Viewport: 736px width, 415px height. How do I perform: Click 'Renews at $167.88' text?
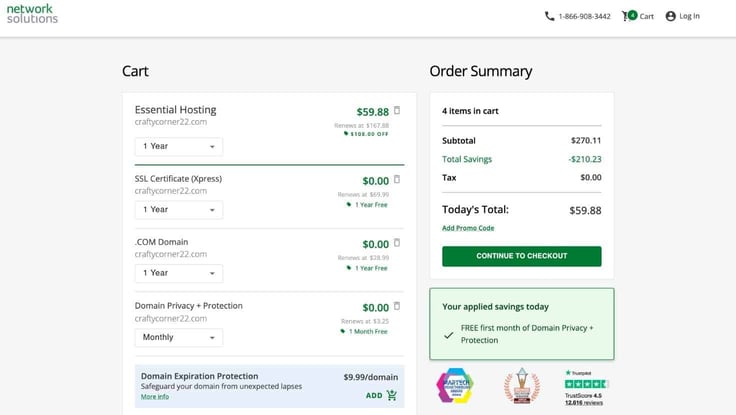pyautogui.click(x=361, y=126)
